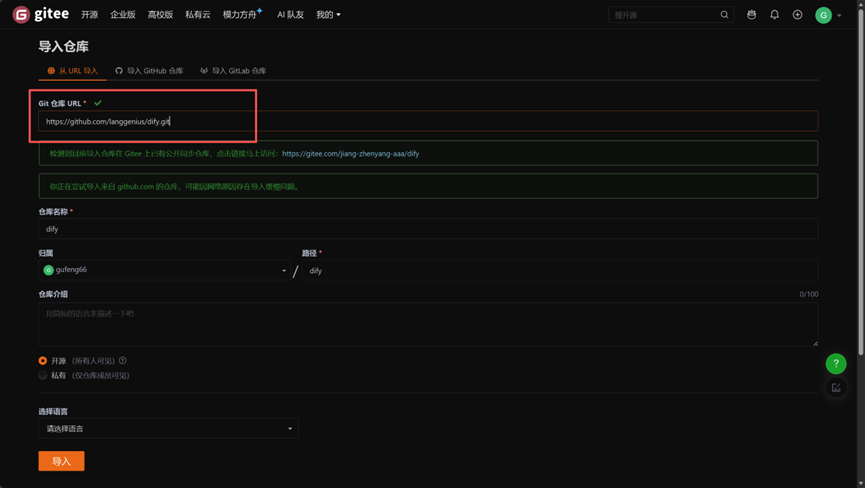
Task: Select the 私有 private radio button
Action: (42, 376)
